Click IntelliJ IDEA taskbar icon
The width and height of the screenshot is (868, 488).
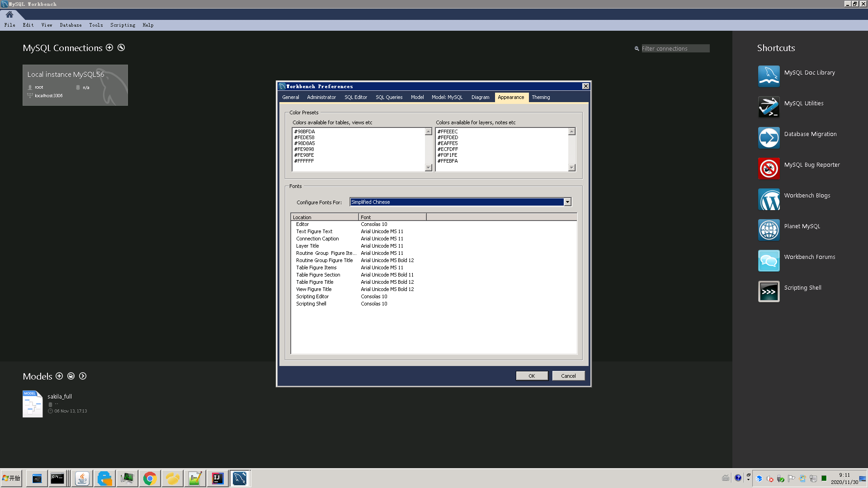point(217,478)
